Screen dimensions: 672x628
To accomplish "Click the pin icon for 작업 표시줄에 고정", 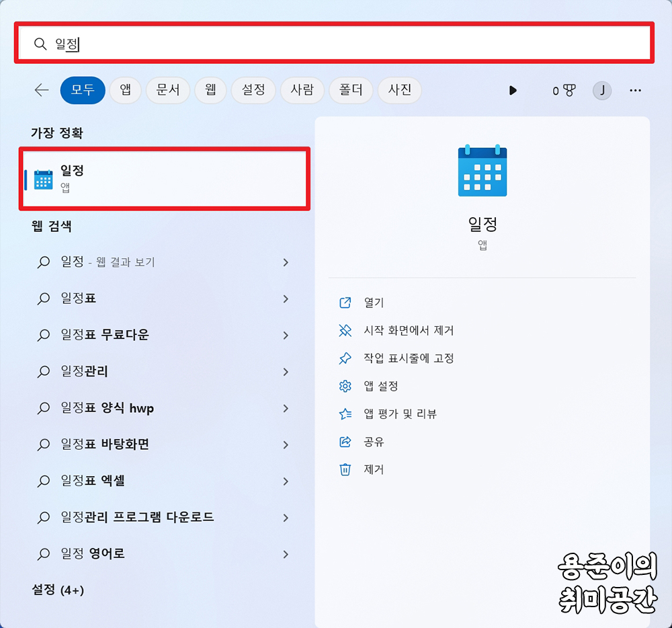I will tap(345, 358).
